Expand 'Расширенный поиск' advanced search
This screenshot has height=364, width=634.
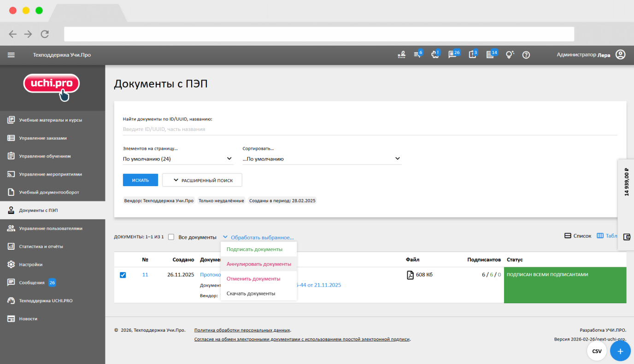coord(202,180)
